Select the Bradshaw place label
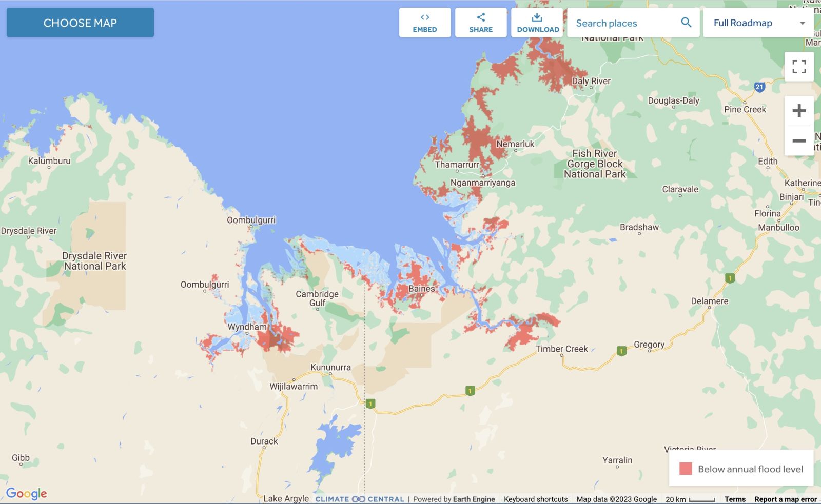This screenshot has width=821, height=504. tap(639, 227)
